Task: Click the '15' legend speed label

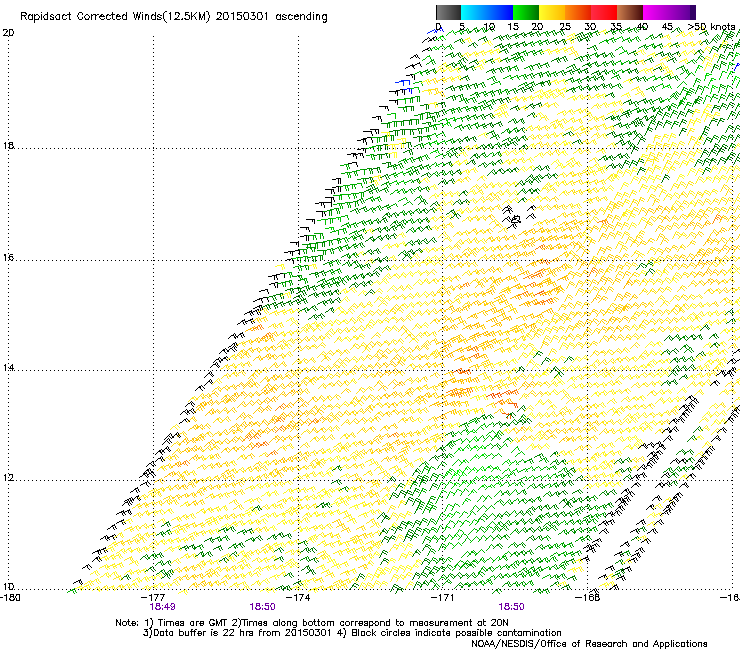Action: (513, 27)
